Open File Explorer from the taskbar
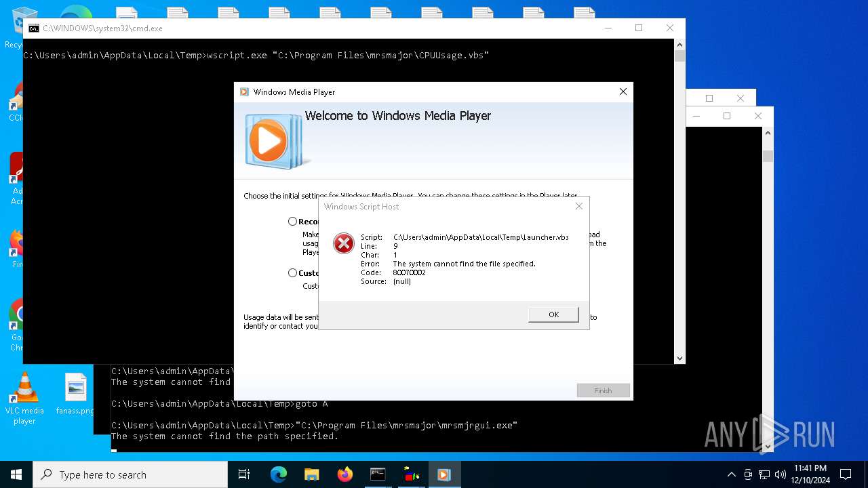The width and height of the screenshot is (868, 488). pyautogui.click(x=311, y=474)
